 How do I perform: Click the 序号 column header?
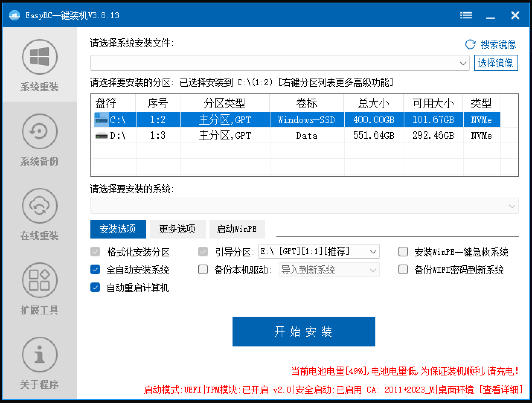[158, 103]
